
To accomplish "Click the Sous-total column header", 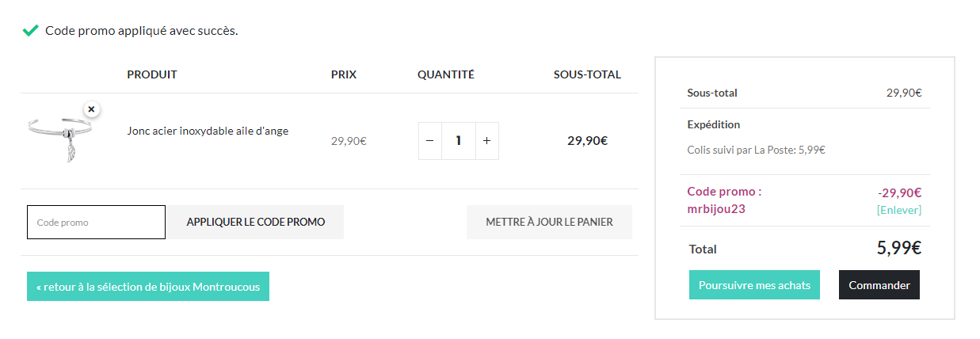I will point(587,74).
